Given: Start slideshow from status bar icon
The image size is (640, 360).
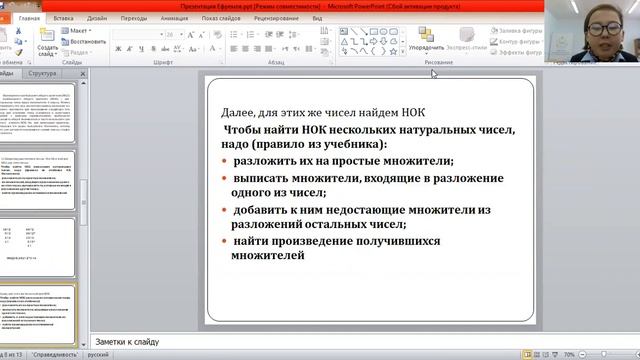Looking at the screenshot, I should click(555, 355).
